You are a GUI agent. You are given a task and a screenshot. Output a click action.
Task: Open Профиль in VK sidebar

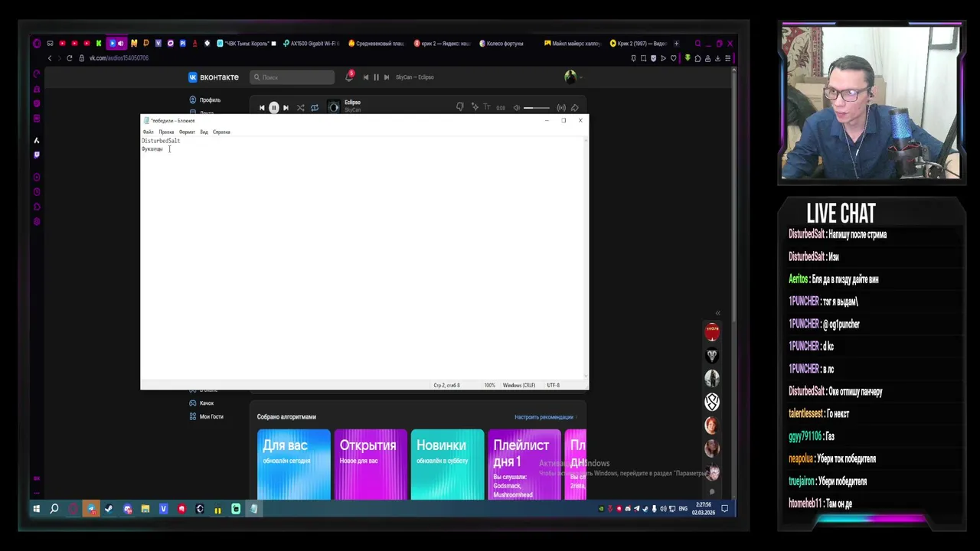(204, 100)
